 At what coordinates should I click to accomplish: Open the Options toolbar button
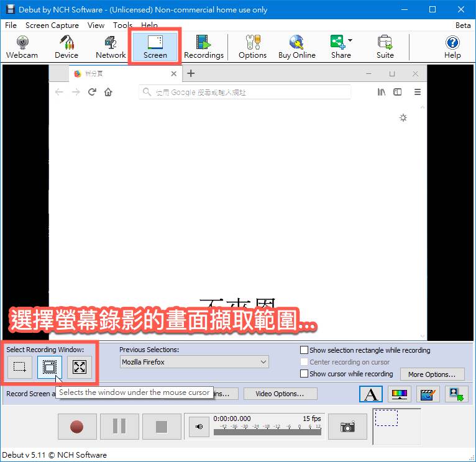pos(252,47)
